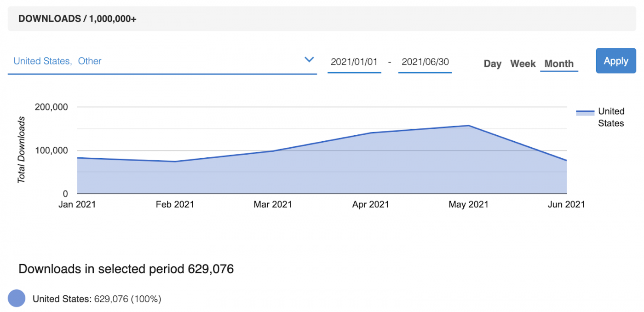Select 'Downloads in selected period 629,076' text
The width and height of the screenshot is (644, 312).
tap(126, 269)
